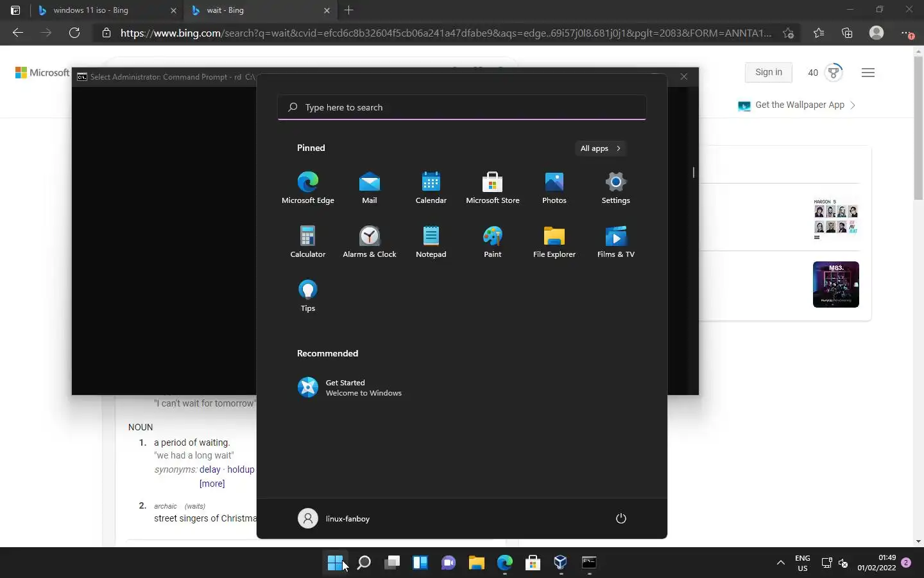Click the [more] synonyms link
924x578 pixels.
[212, 484]
